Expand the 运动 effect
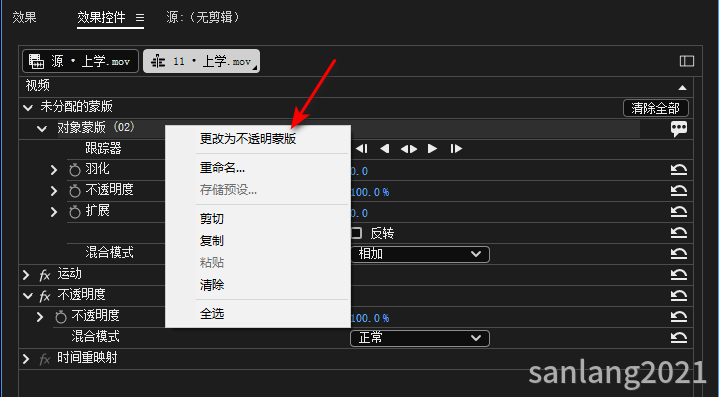The image size is (719, 397). tap(26, 275)
